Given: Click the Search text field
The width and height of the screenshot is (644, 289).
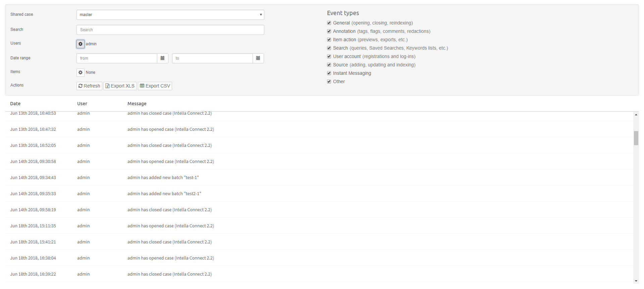Looking at the screenshot, I should pyautogui.click(x=170, y=30).
